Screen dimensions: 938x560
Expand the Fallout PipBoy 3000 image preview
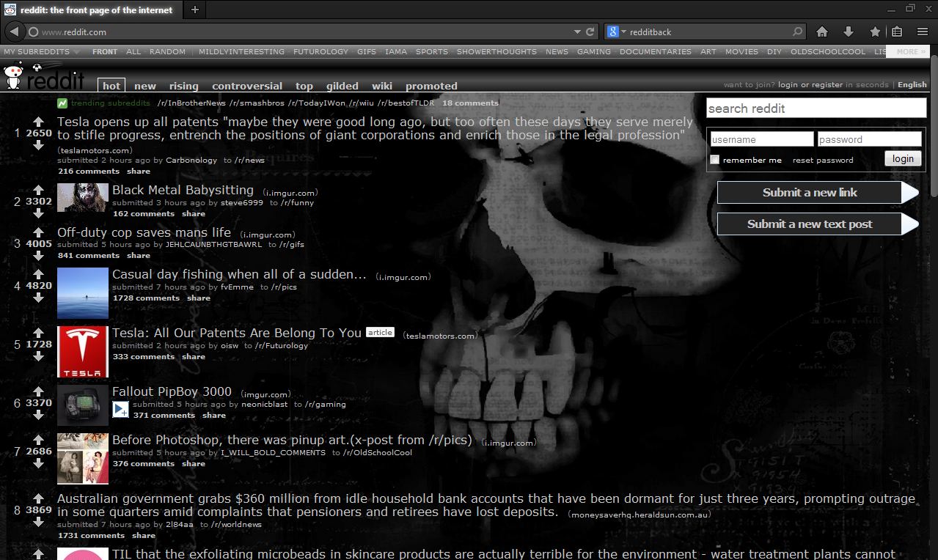click(121, 410)
